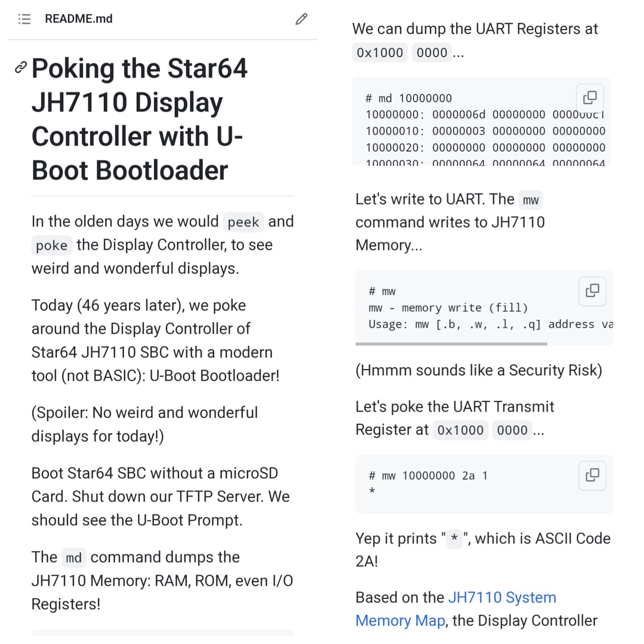Click the pencil edit icon for README.md

click(x=301, y=19)
